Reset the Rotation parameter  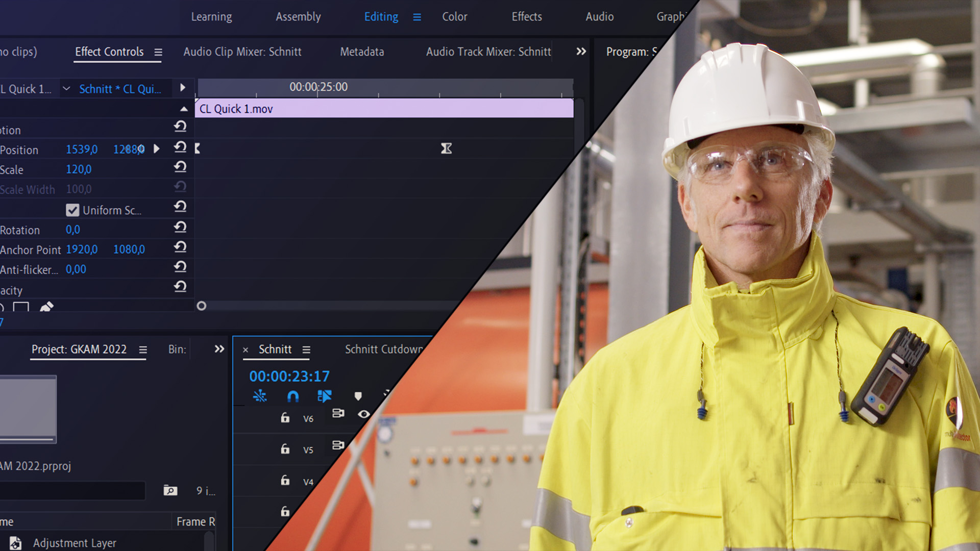click(180, 227)
